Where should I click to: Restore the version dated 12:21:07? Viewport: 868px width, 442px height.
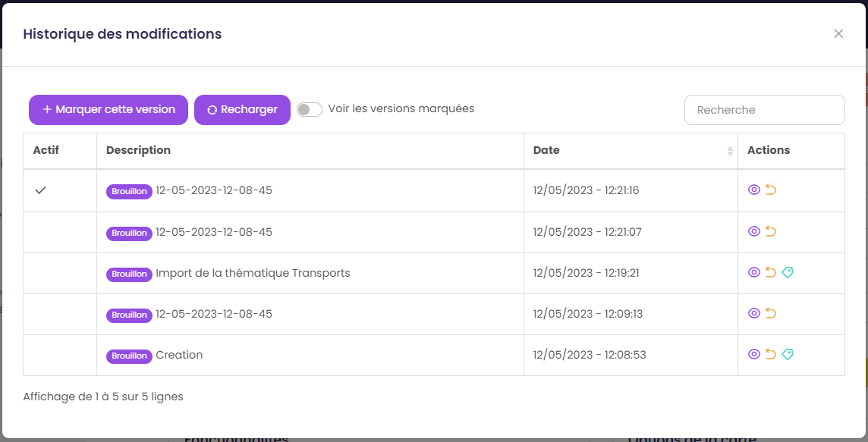[x=771, y=231]
